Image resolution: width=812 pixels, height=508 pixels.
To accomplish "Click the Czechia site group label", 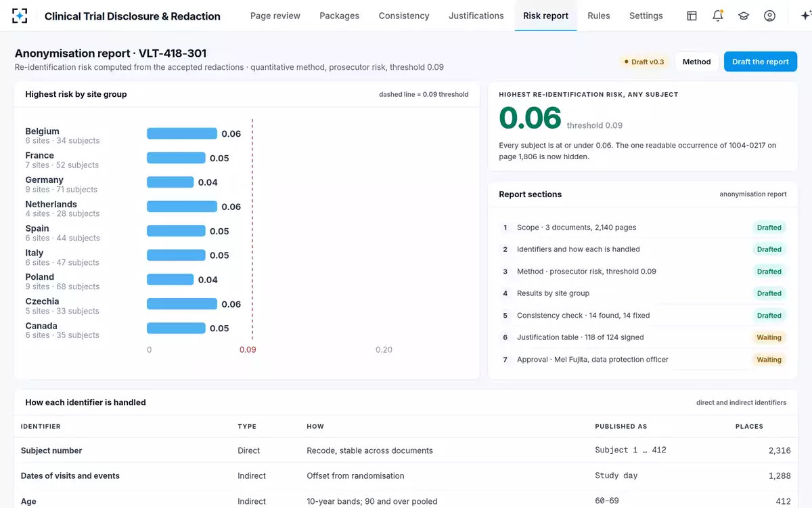I will [42, 301].
